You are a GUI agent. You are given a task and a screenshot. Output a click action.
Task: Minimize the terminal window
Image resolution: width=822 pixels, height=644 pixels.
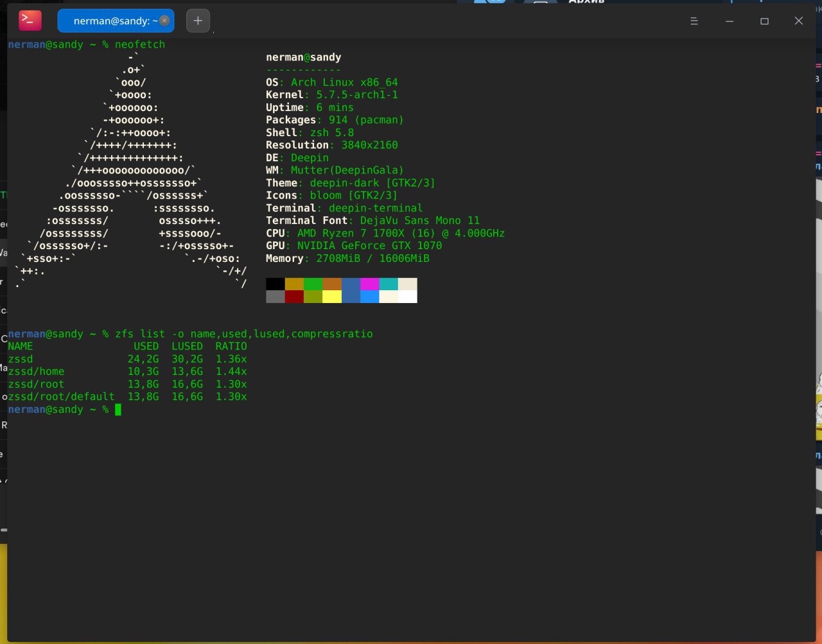point(730,21)
